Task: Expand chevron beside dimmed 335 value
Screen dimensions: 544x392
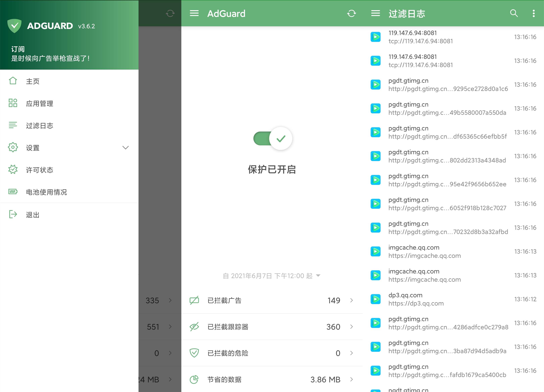Action: click(170, 300)
